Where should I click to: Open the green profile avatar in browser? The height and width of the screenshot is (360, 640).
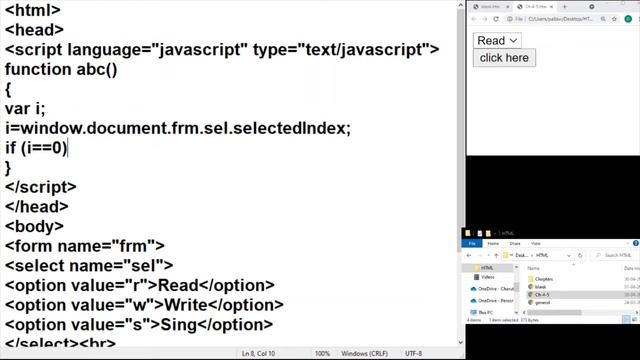[x=628, y=19]
